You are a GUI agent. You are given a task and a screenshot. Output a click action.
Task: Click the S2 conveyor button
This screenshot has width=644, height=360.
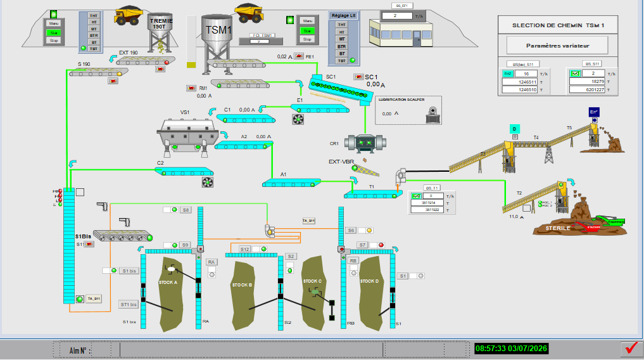[291, 257]
